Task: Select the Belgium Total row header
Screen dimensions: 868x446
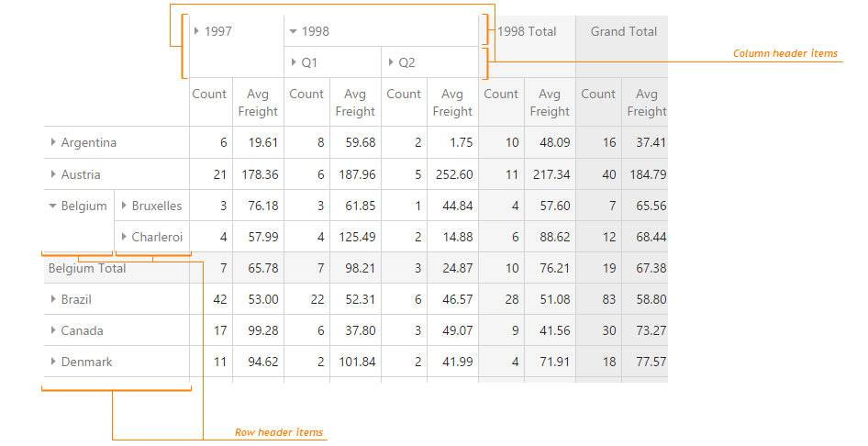Action: coord(88,268)
